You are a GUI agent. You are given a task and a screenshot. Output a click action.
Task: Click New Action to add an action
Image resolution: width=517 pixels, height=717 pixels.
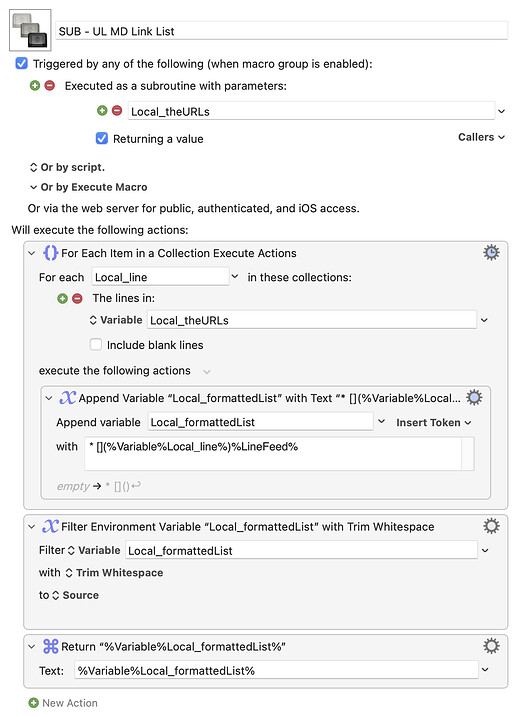point(63,703)
